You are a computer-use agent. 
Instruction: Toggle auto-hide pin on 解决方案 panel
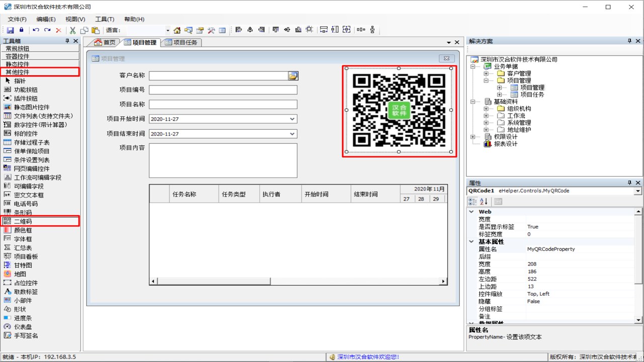pos(629,41)
